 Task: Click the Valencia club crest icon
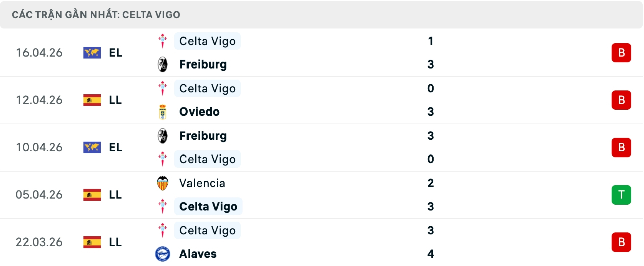[163, 183]
